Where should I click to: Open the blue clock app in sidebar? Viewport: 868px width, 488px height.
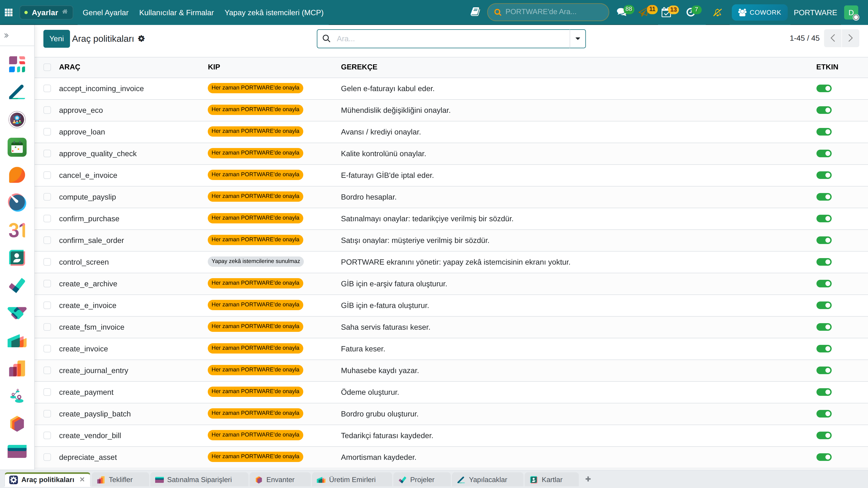pos(17,203)
